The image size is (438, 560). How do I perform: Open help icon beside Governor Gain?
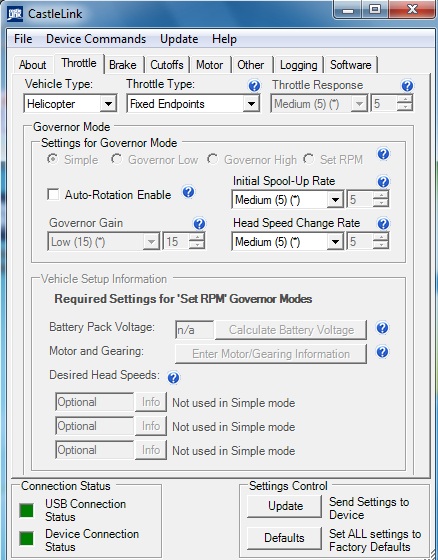point(199,224)
